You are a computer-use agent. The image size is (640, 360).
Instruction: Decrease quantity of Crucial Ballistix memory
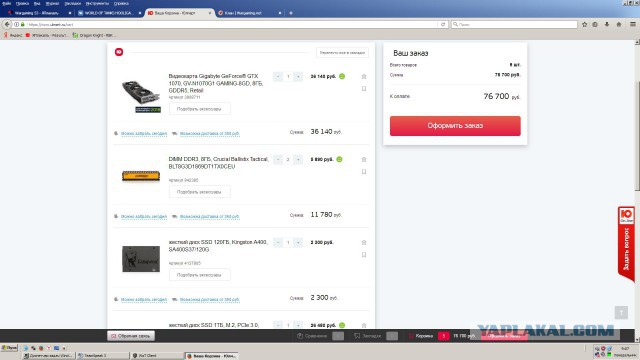pos(278,159)
